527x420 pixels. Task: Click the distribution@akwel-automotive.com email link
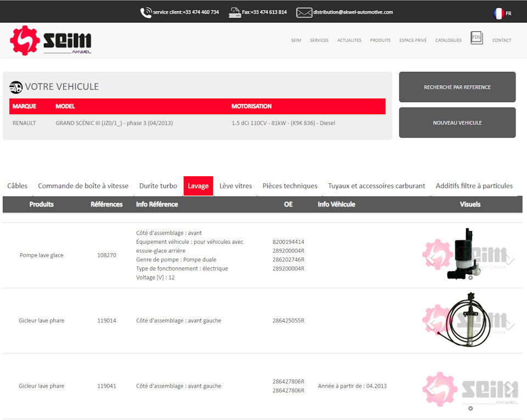(353, 12)
